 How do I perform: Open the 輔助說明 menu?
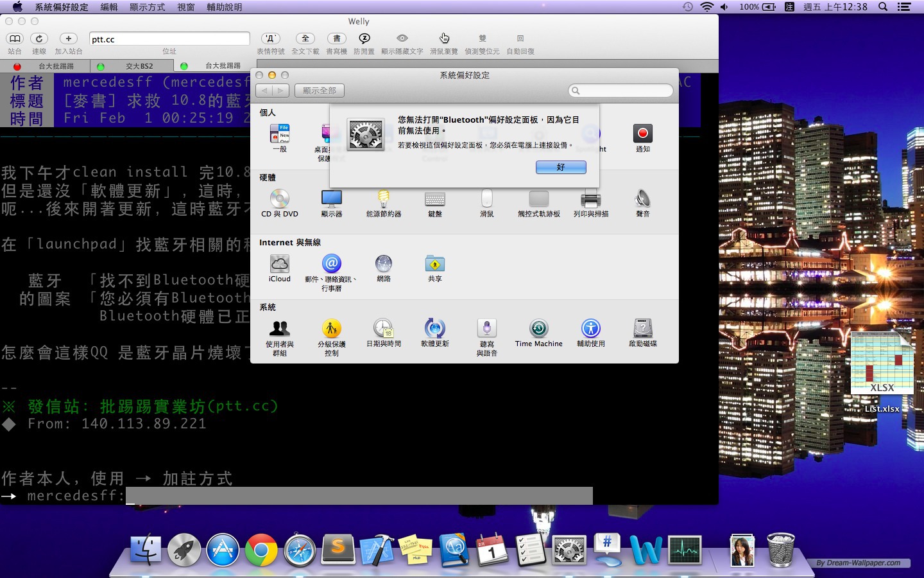[x=225, y=7]
